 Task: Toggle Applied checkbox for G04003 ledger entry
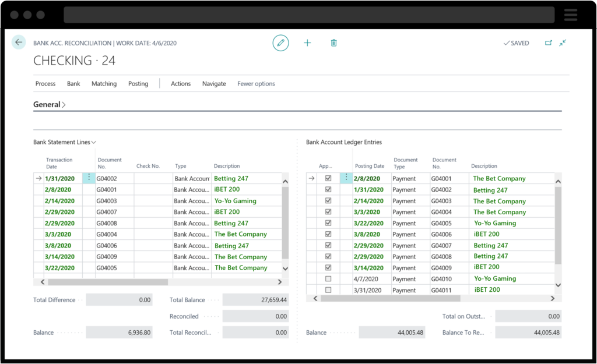[x=328, y=200]
